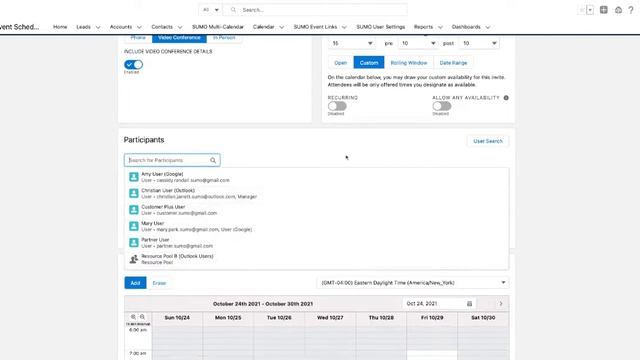Select the Custom availability tab
The image size is (640, 360).
[369, 63]
